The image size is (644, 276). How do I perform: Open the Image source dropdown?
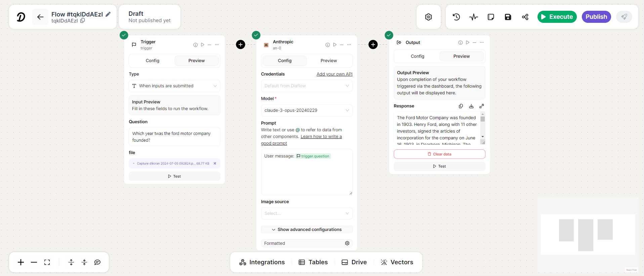pos(306,213)
